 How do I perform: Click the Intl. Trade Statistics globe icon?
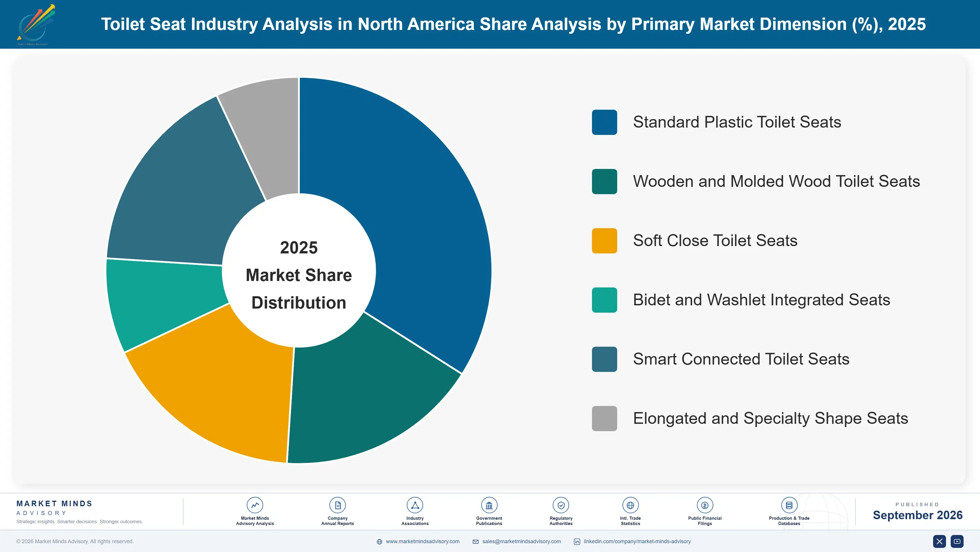coord(630,505)
